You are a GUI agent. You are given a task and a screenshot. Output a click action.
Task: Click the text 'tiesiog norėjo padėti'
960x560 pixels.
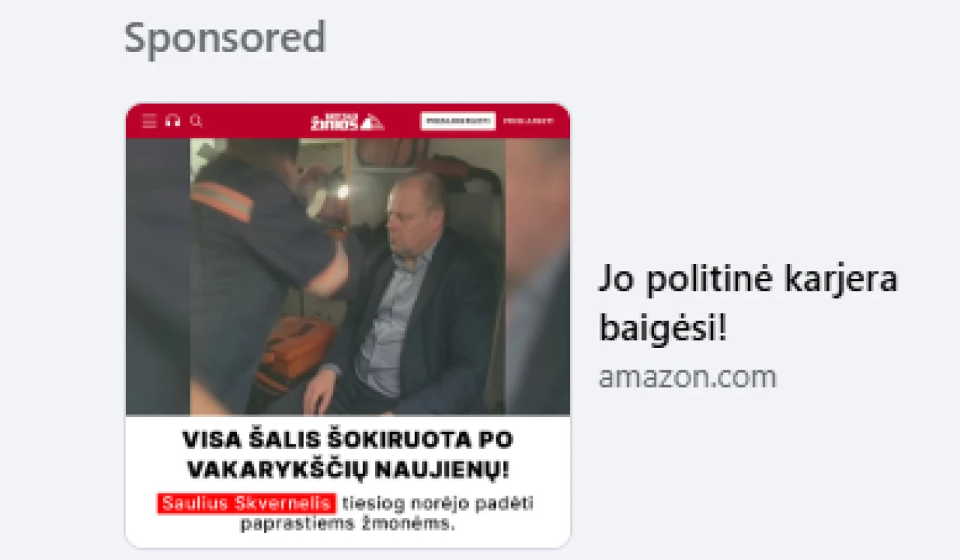pos(438,504)
